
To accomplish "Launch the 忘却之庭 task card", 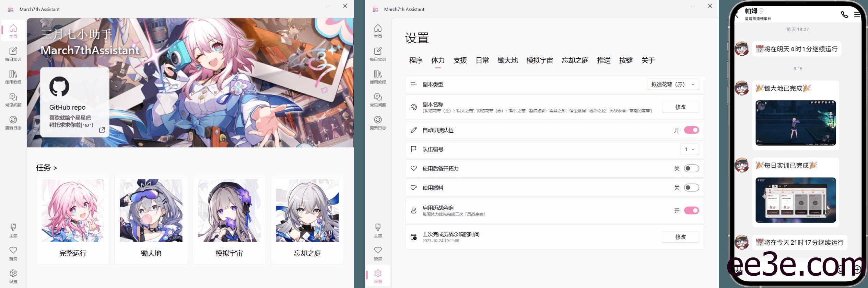I will coord(307,220).
